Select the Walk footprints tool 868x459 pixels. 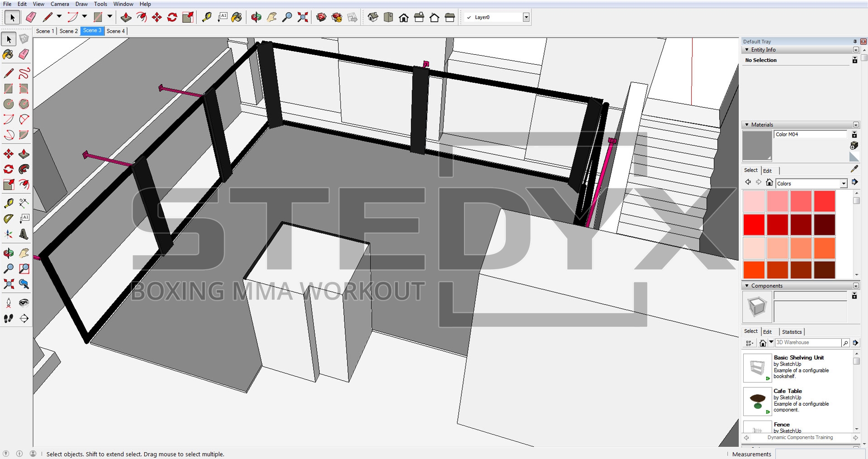[x=9, y=318]
